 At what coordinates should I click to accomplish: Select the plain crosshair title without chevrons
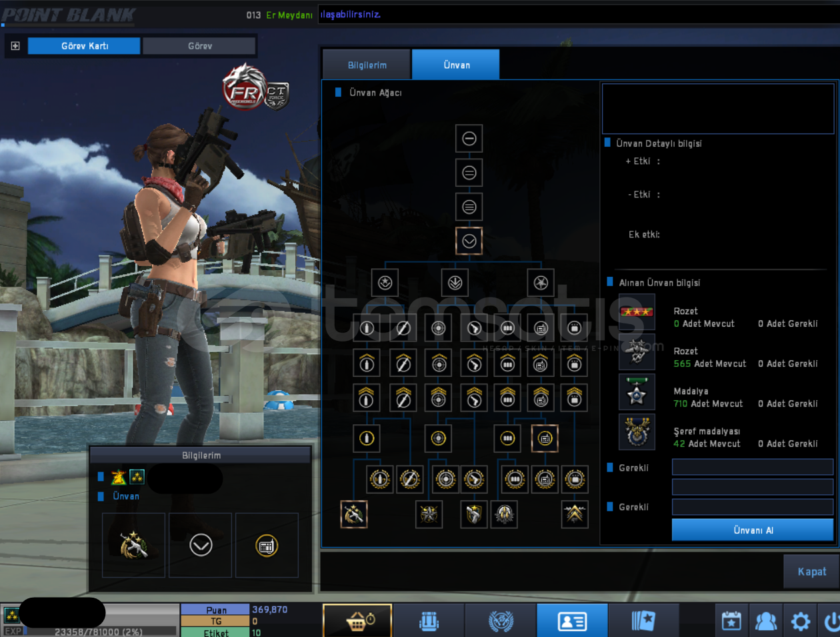click(439, 328)
